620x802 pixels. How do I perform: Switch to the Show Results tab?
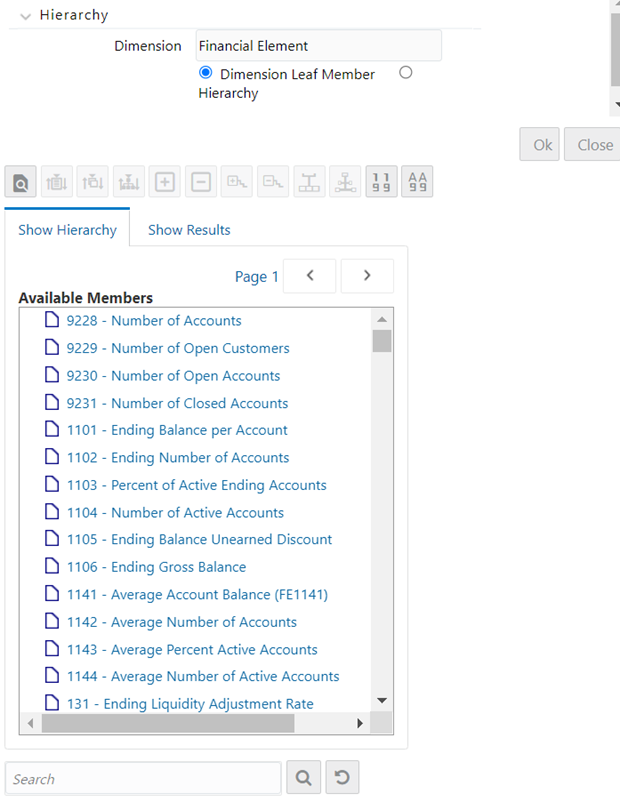coord(189,229)
